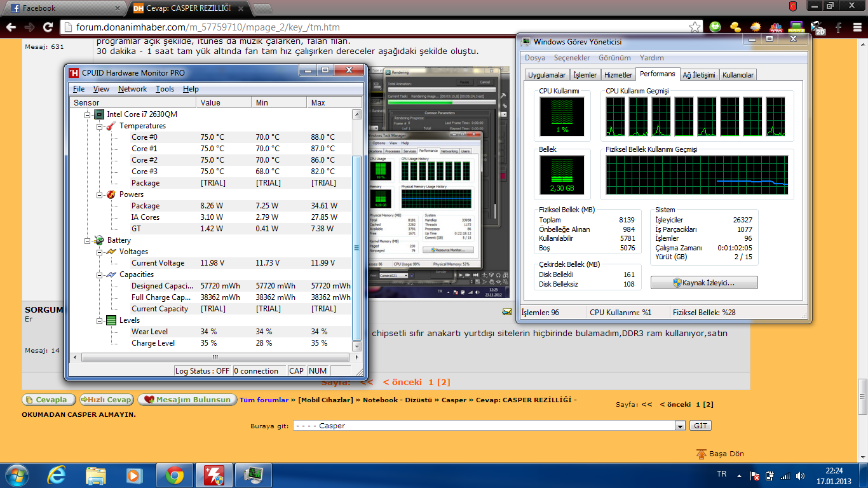This screenshot has height=488, width=868.
Task: Open the Chrome hamburger menu
Action: click(x=857, y=27)
